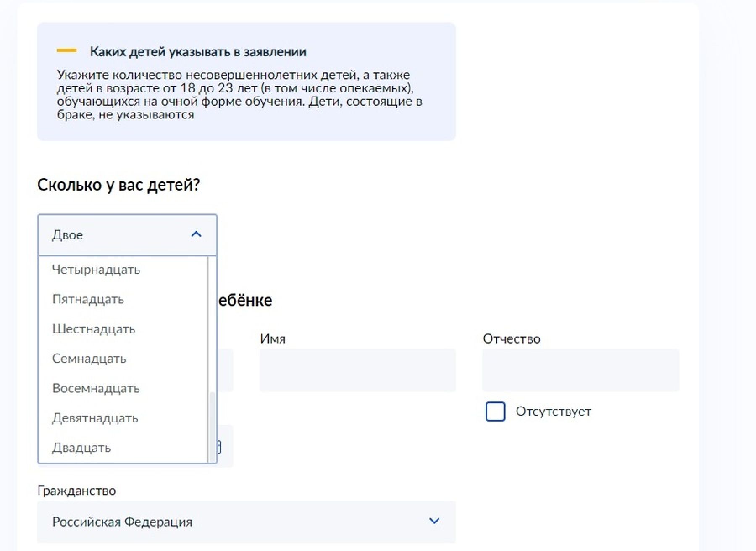Choose Восемнадцать from the dropdown
The image size is (756, 551).
point(123,388)
